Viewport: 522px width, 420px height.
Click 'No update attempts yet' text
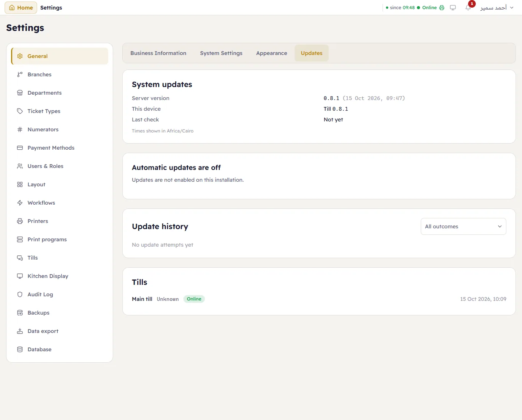[x=162, y=245]
